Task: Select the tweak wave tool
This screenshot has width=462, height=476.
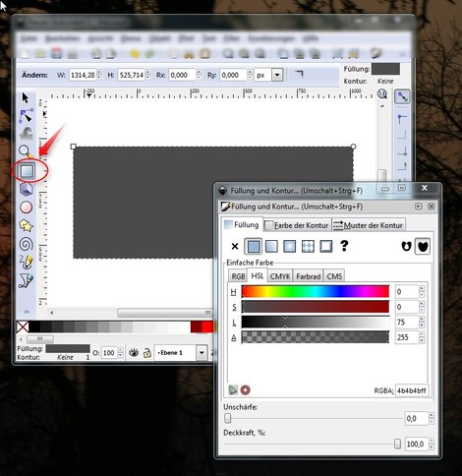Action: [27, 133]
